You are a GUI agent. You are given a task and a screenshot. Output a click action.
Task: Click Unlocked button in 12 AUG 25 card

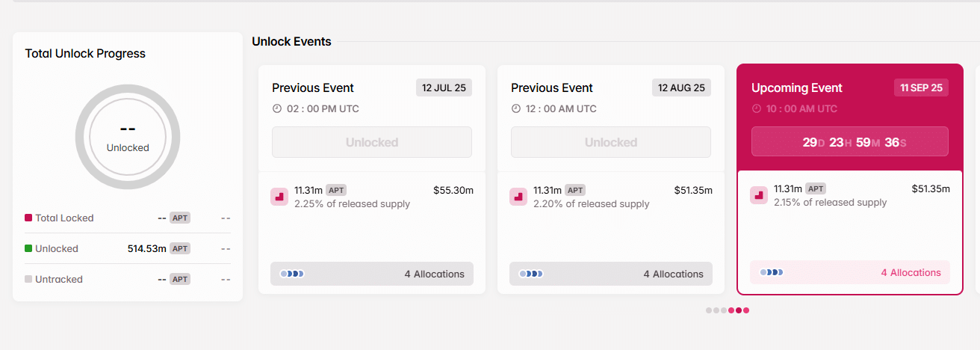tap(611, 142)
